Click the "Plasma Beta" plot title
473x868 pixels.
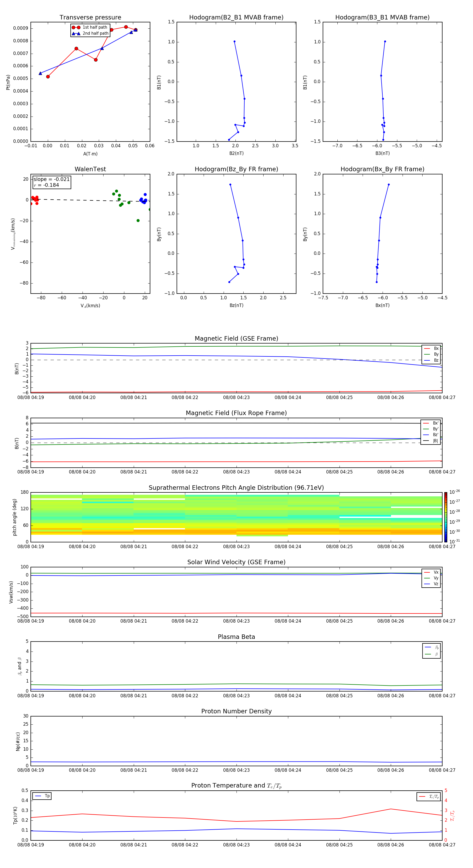pyautogui.click(x=236, y=637)
